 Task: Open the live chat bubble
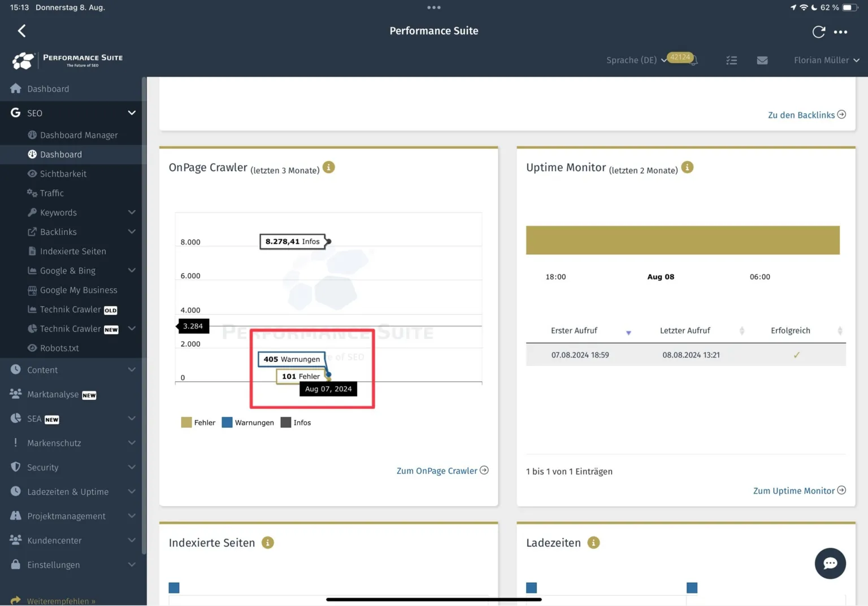[x=830, y=563]
